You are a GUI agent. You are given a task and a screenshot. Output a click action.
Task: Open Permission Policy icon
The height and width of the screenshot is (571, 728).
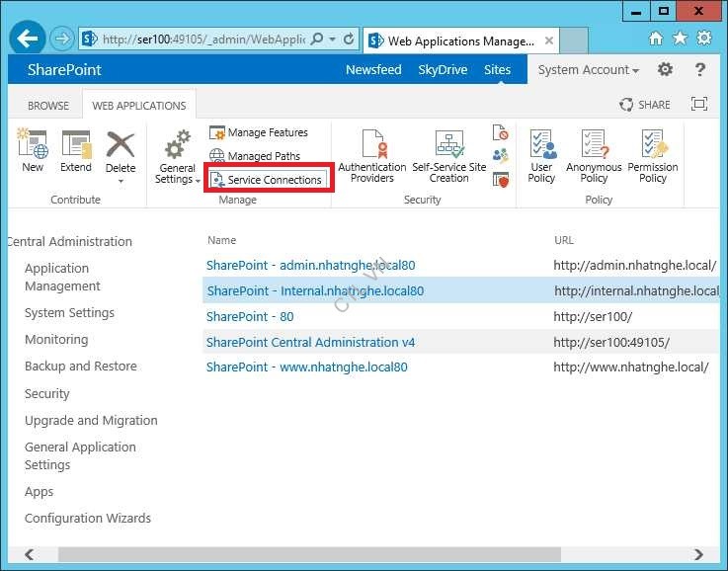654,144
